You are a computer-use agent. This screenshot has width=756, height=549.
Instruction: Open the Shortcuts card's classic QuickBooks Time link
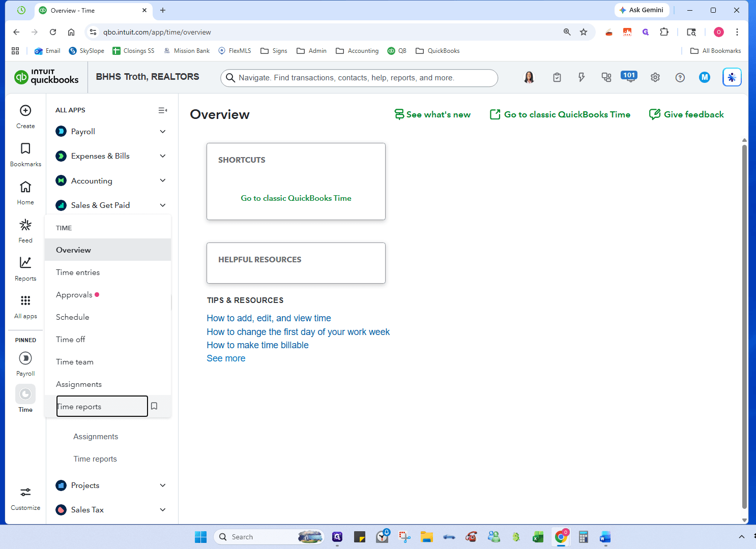[x=296, y=198]
